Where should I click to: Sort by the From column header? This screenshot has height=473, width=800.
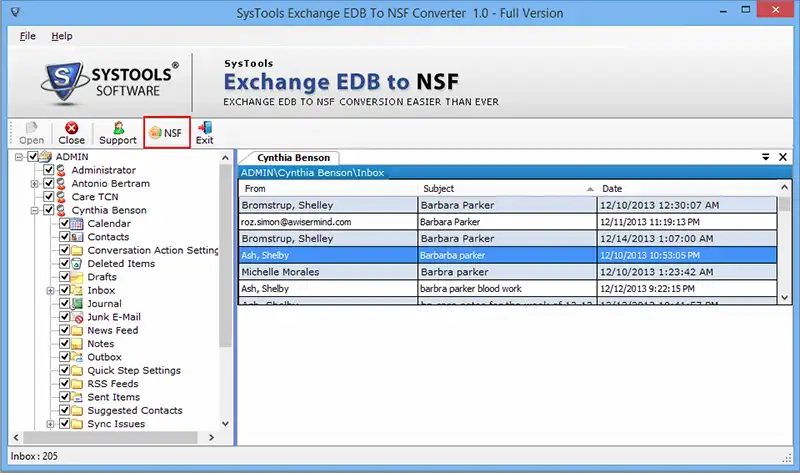[x=328, y=188]
